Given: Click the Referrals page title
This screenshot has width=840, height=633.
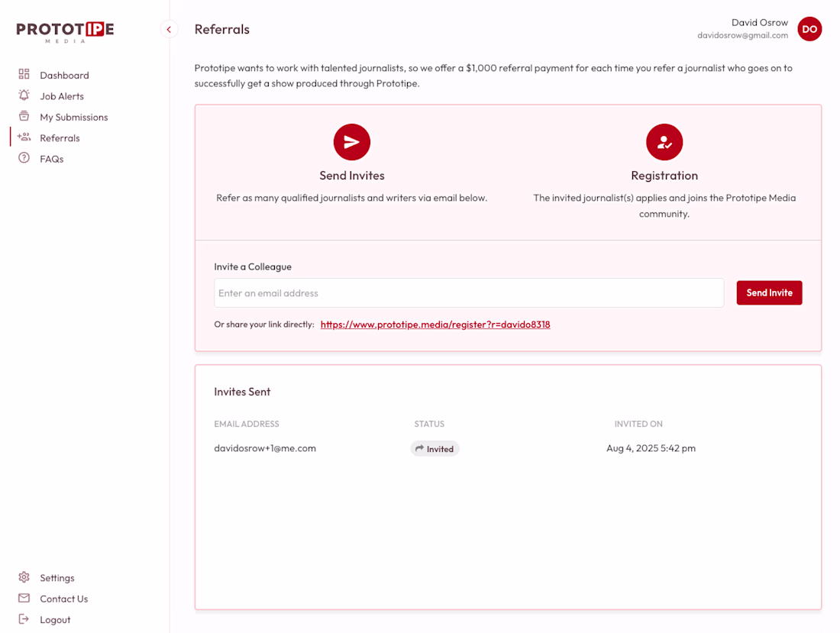Looking at the screenshot, I should [221, 30].
